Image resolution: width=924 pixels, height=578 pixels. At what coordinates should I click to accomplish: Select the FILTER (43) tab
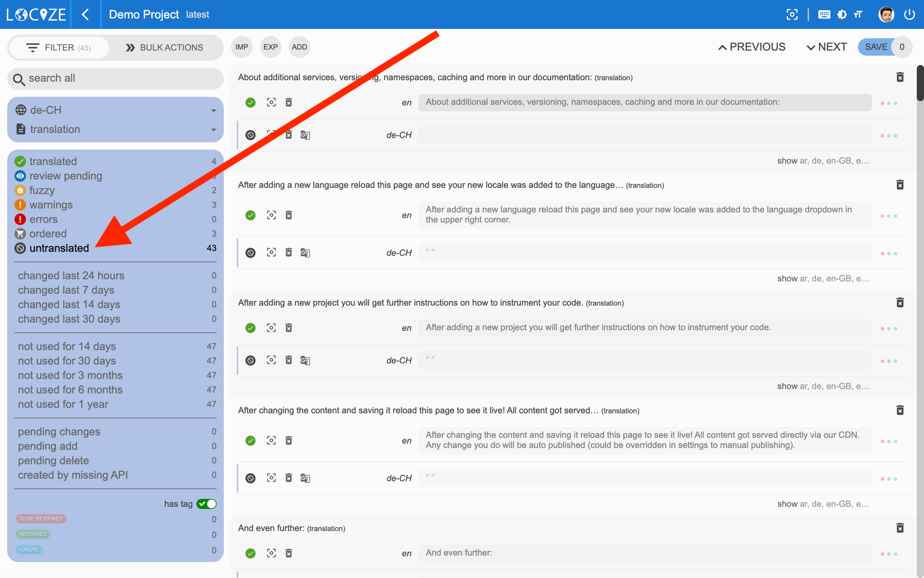59,47
